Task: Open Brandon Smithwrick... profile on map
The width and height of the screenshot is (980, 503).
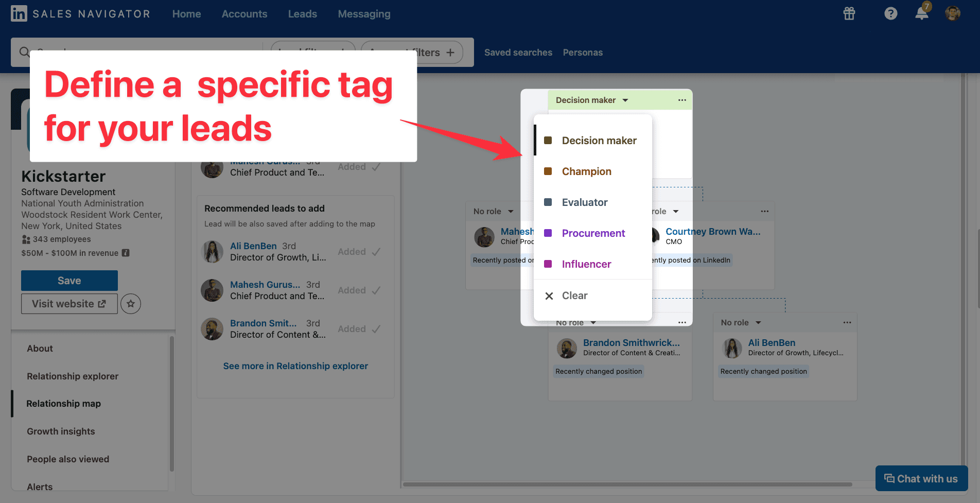Action: [x=632, y=343]
